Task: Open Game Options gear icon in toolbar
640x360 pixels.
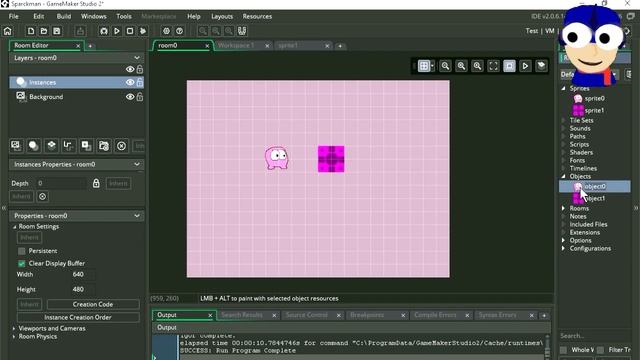Action: [166, 31]
